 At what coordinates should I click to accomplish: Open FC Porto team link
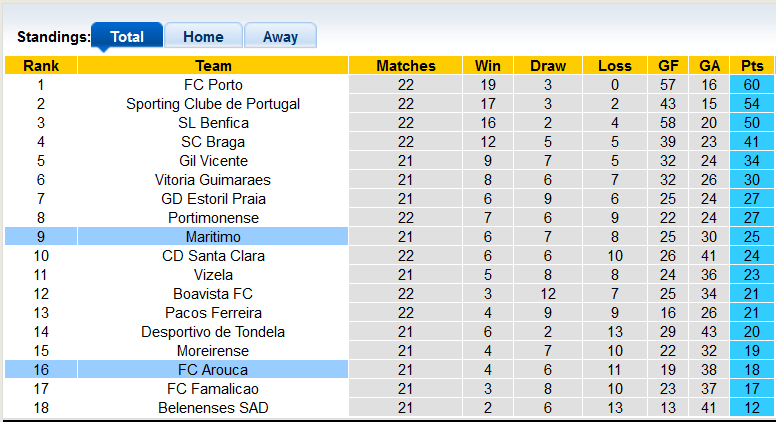pos(213,85)
